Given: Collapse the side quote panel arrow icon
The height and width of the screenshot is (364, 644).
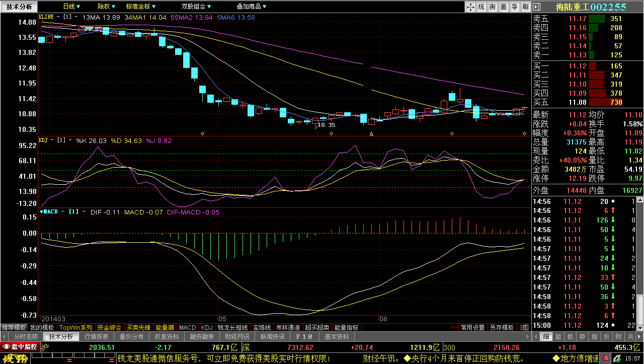Looking at the screenshot, I should pyautogui.click(x=536, y=7).
